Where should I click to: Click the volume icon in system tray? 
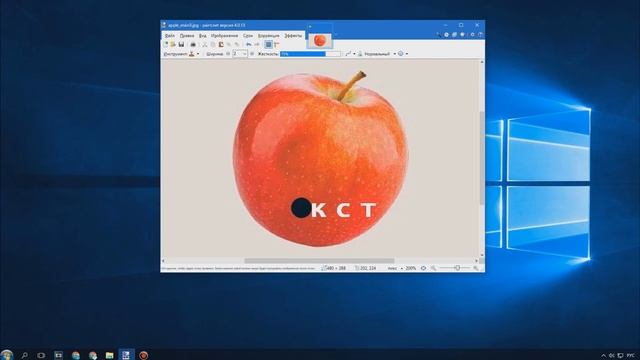[x=612, y=356]
